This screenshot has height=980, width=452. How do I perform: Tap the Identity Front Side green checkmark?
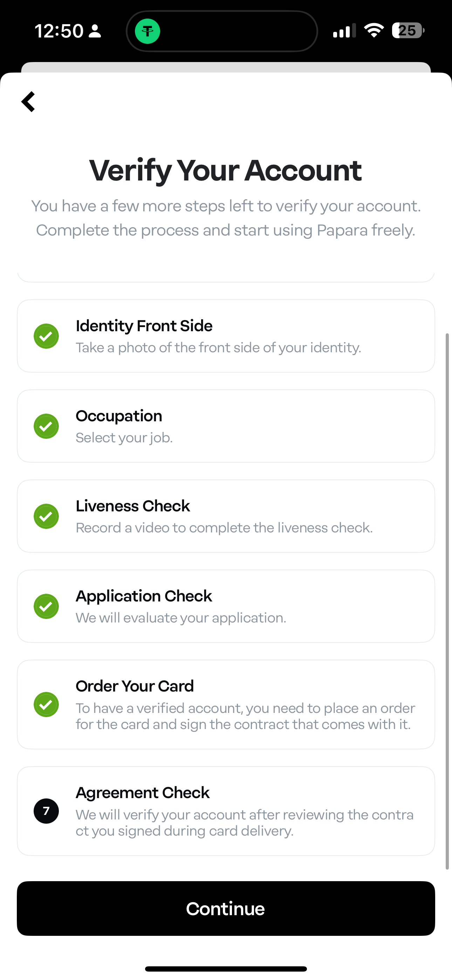pos(46,336)
